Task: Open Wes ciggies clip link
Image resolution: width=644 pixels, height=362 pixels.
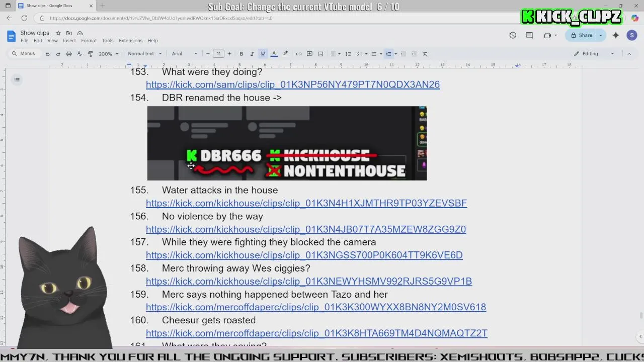Action: click(x=309, y=281)
